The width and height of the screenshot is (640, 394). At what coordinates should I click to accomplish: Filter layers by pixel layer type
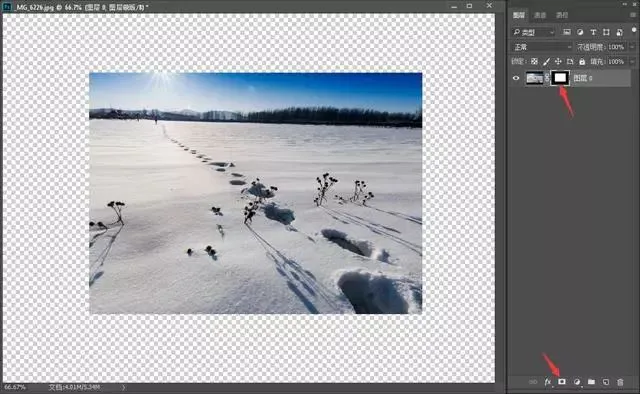pos(567,32)
